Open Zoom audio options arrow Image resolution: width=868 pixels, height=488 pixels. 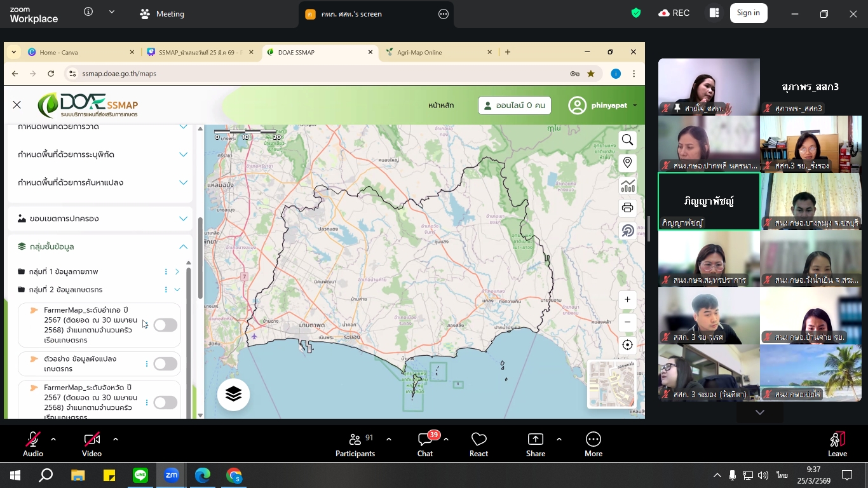pyautogui.click(x=53, y=439)
